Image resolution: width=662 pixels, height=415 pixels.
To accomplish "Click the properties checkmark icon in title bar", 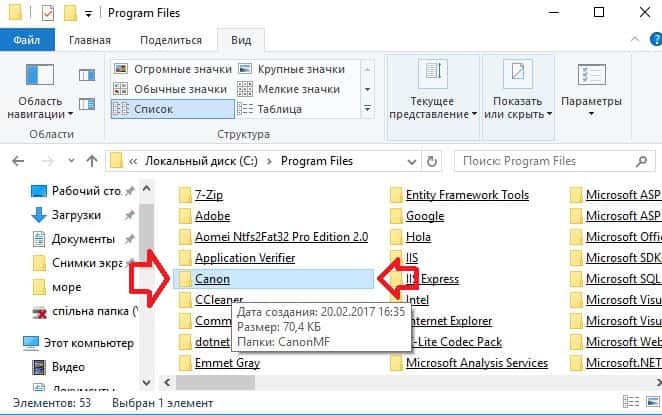I will [48, 13].
